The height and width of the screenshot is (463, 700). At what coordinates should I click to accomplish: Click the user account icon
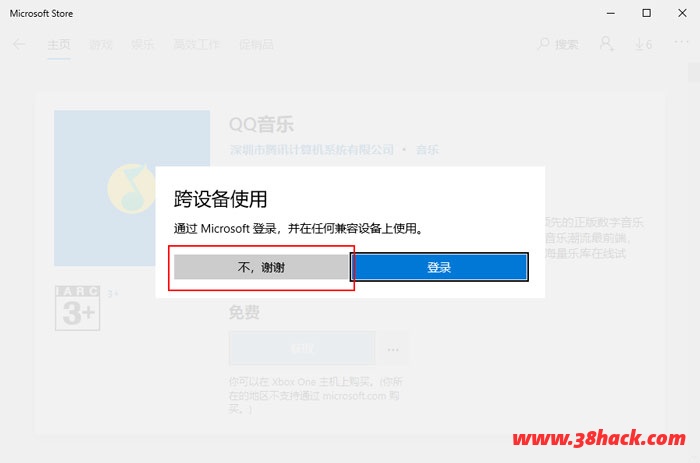(606, 45)
